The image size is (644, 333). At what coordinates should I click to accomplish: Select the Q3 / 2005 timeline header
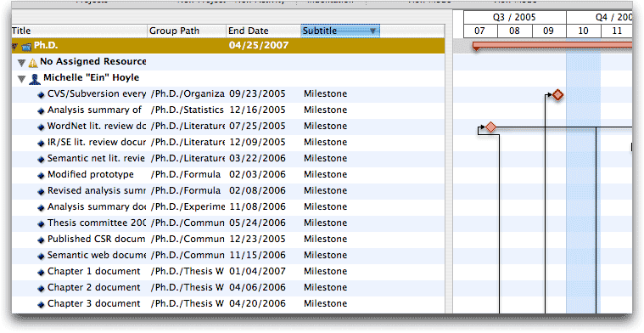[x=515, y=17]
